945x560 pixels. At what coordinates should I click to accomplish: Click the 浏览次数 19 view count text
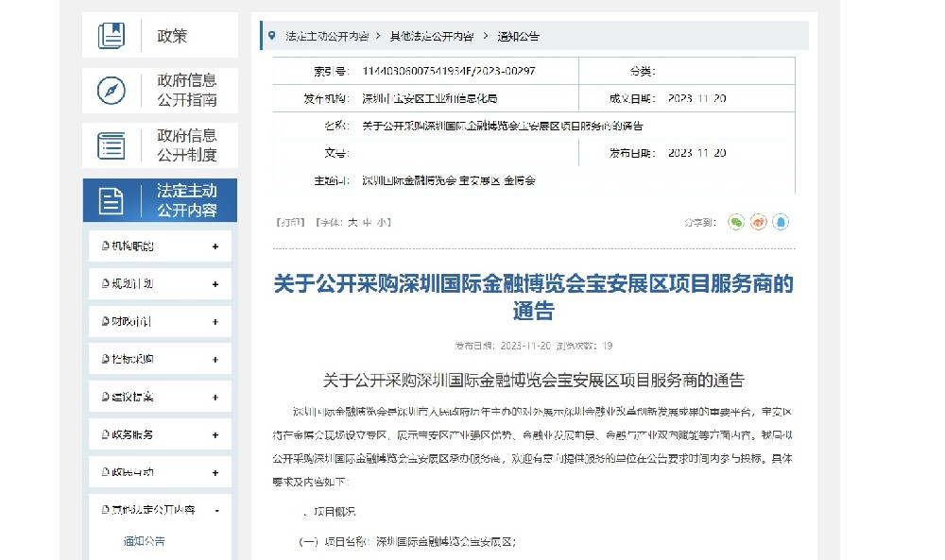coord(584,346)
